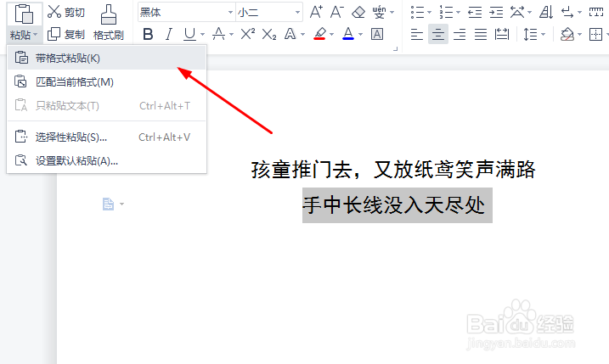Decrease font size with A- icon
The image size is (609, 364).
point(336,13)
